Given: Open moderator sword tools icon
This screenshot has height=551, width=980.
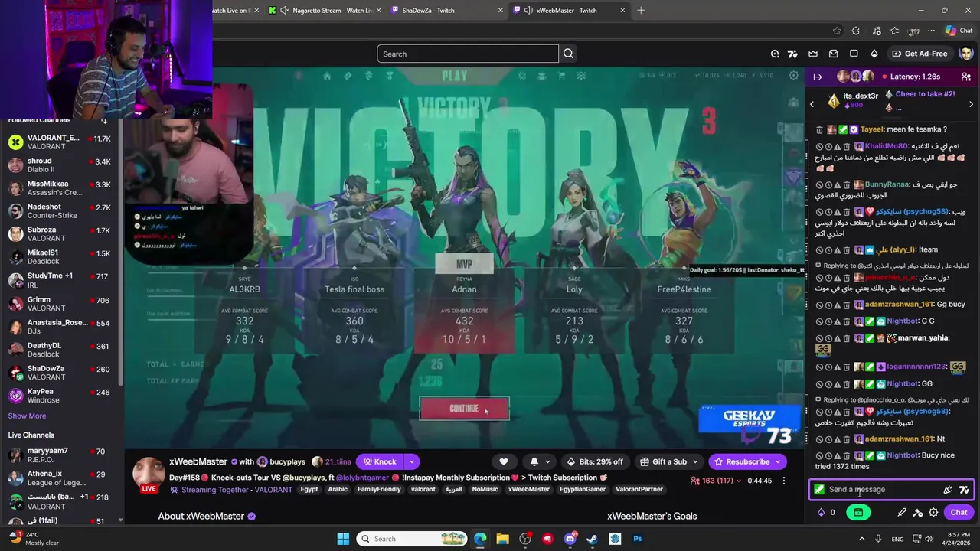Looking at the screenshot, I should (x=902, y=513).
